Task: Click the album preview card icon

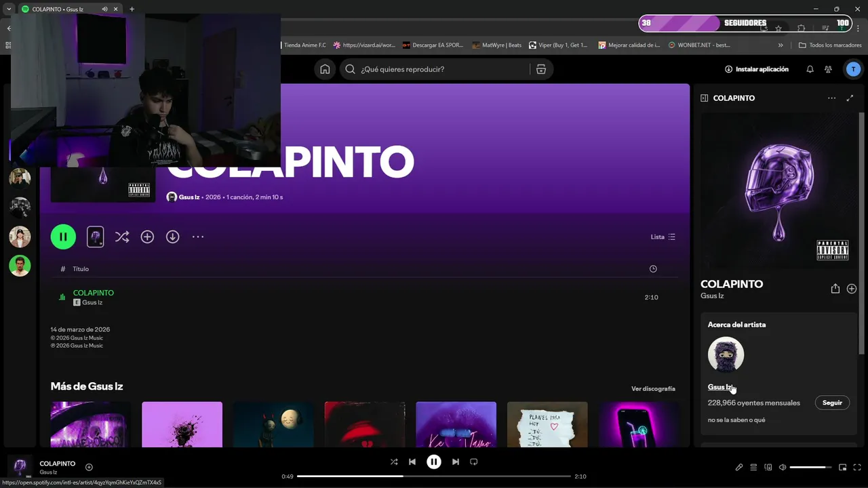Action: tap(96, 237)
